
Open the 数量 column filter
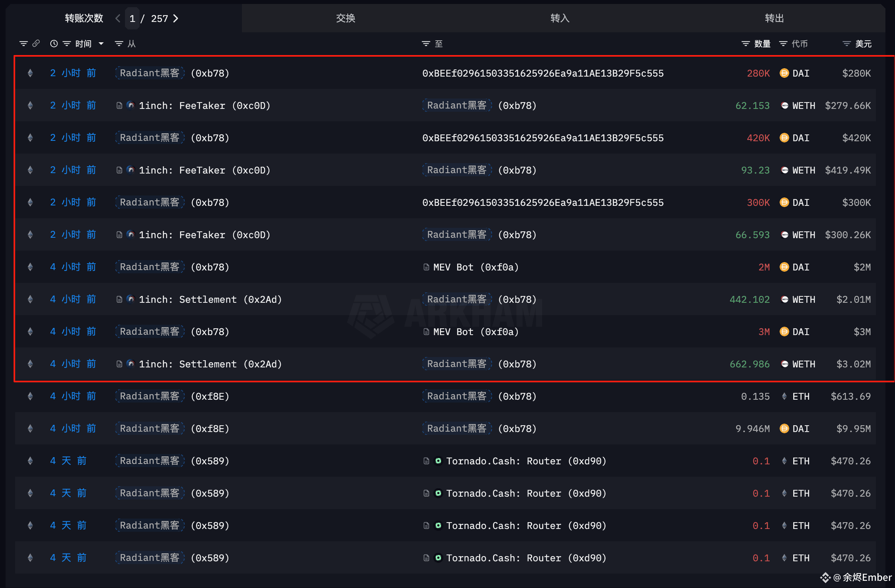[745, 43]
